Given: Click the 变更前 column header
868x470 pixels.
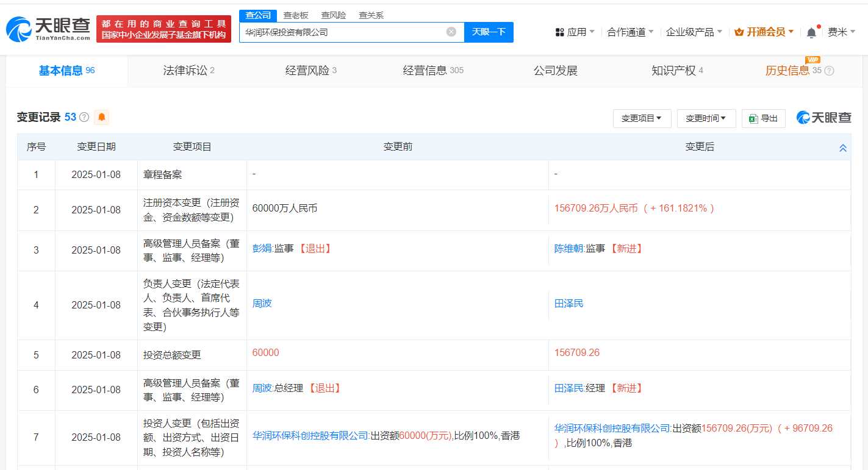Looking at the screenshot, I should tap(398, 147).
